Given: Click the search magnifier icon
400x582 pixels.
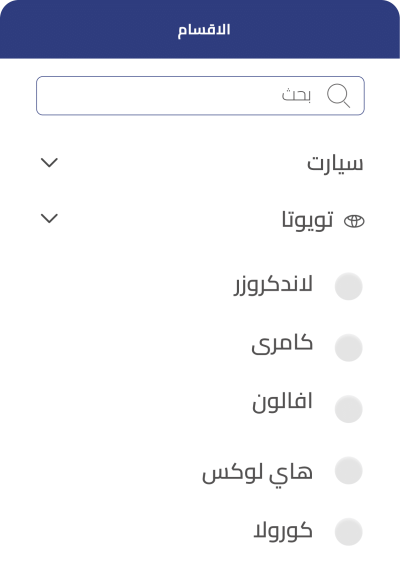Looking at the screenshot, I should 338,96.
